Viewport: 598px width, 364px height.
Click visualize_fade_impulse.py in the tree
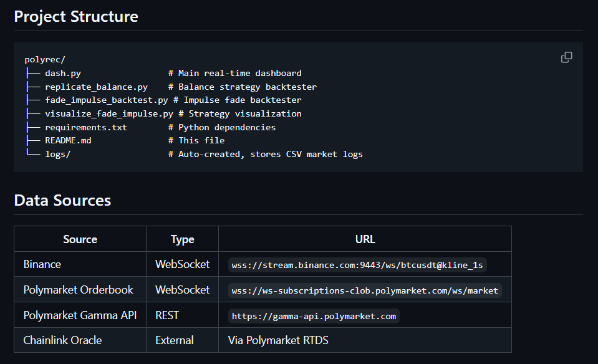pyautogui.click(x=109, y=114)
